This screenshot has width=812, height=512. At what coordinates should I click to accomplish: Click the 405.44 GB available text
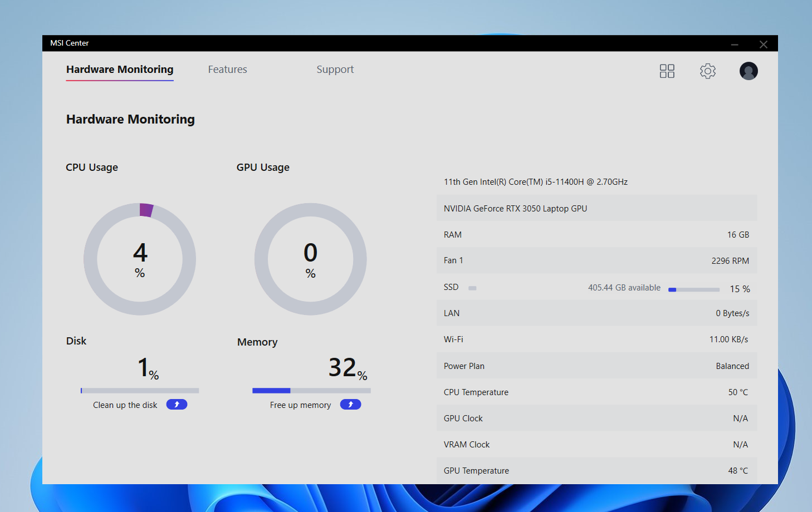click(624, 288)
